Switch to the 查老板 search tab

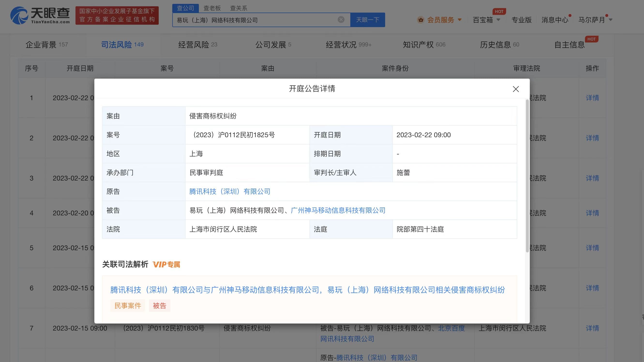pos(212,8)
